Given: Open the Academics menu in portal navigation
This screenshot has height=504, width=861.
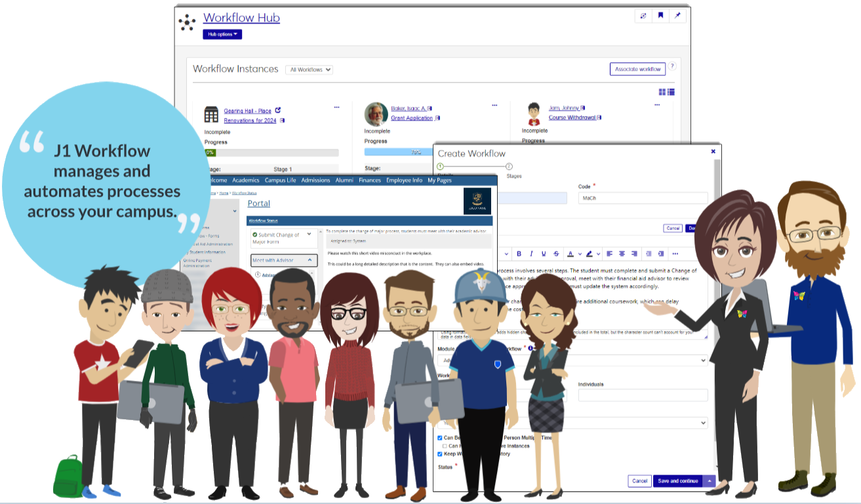Looking at the screenshot, I should coord(246,180).
